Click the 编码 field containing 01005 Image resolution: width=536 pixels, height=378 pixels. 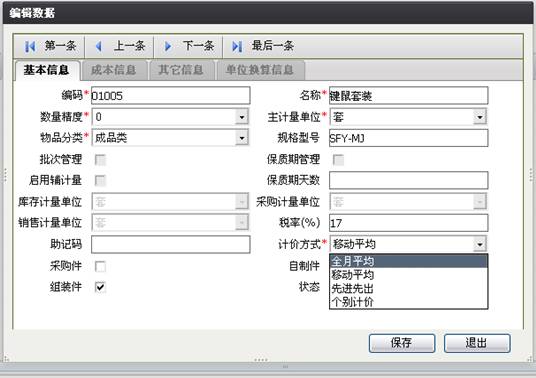171,96
